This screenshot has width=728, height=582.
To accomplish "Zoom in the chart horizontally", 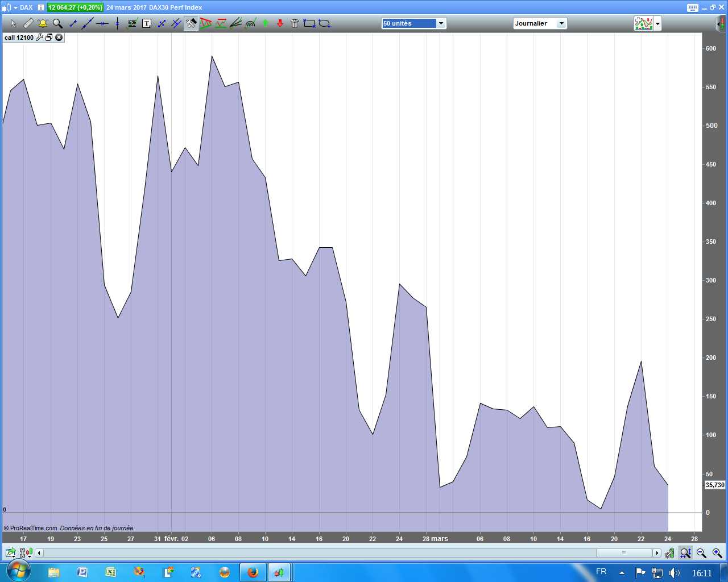I will [717, 552].
